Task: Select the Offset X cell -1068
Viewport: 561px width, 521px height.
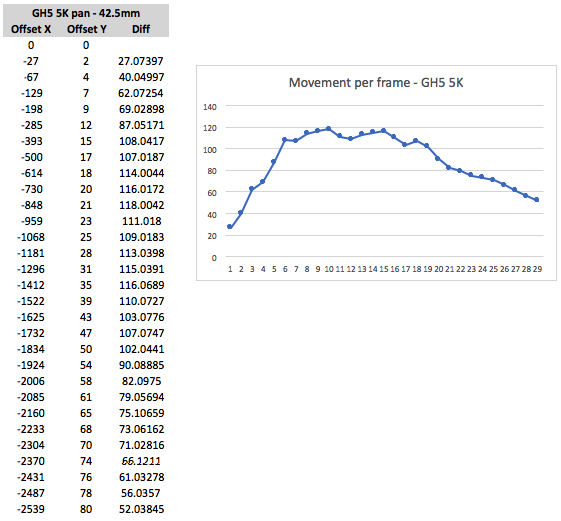Action: [31, 237]
